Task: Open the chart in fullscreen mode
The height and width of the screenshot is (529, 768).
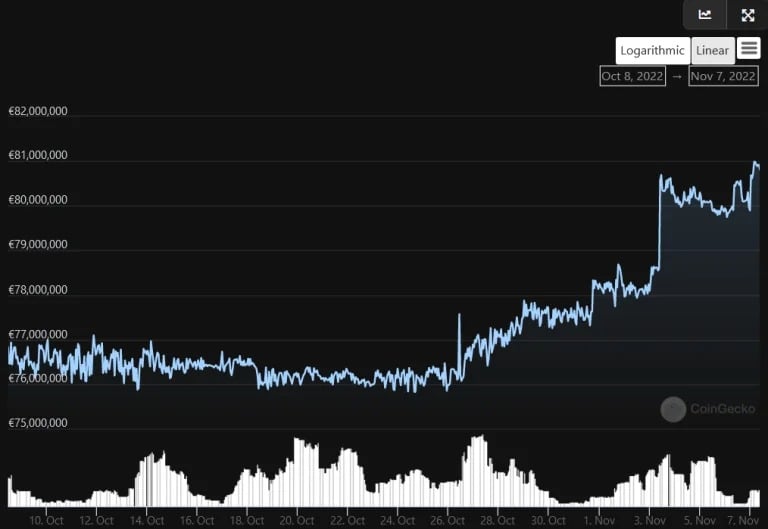Action: pyautogui.click(x=747, y=15)
